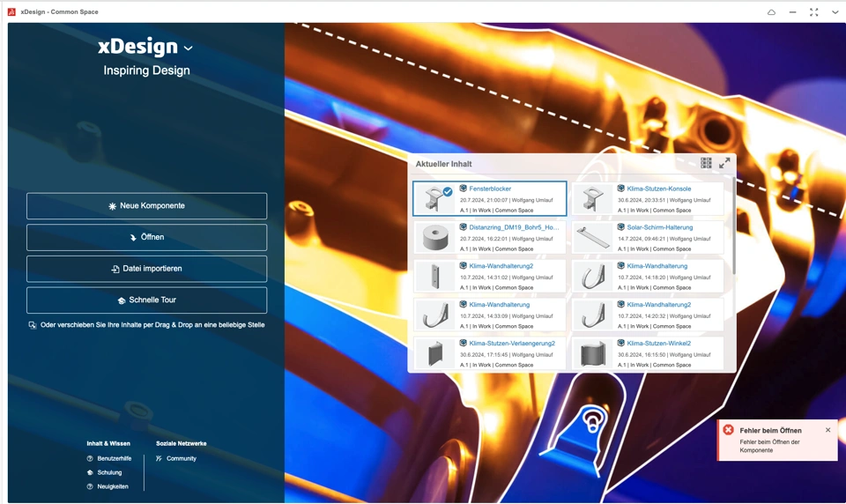846x504 pixels.
Task: Select the Solar-Schirm-Halterung thumbnail
Action: tap(593, 237)
